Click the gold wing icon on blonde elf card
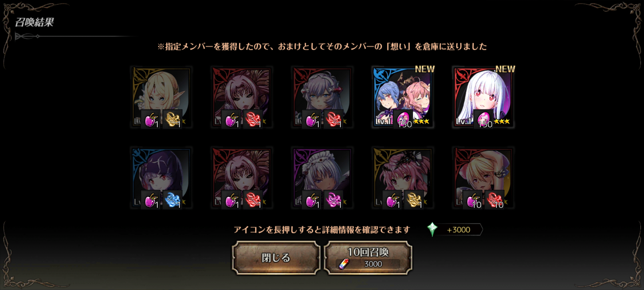This screenshot has height=290, width=644. pyautogui.click(x=173, y=119)
